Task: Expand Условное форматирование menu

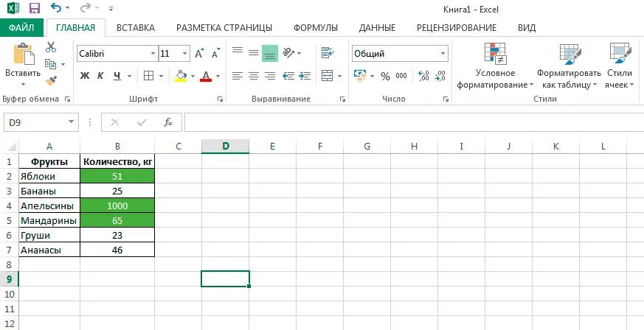Action: [x=495, y=66]
